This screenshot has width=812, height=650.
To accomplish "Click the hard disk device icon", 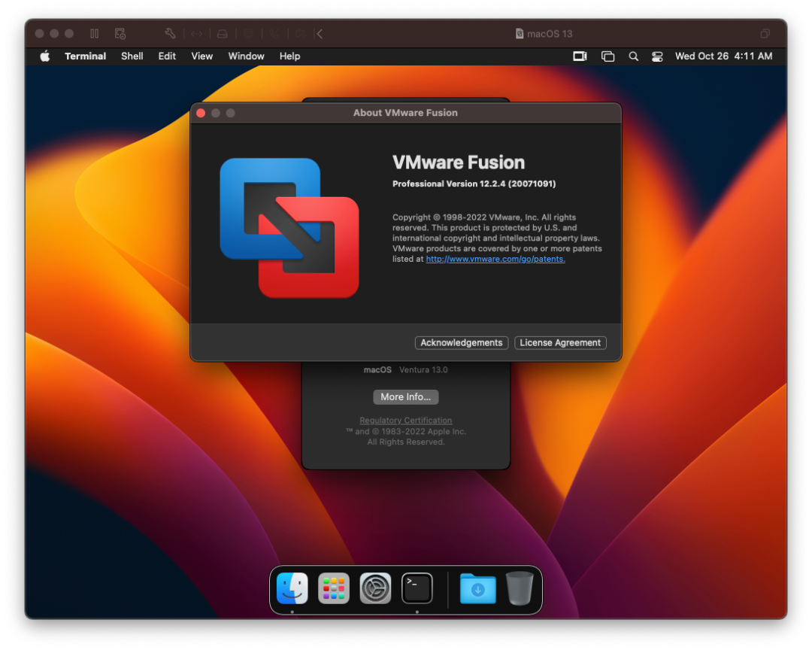I will 223,34.
